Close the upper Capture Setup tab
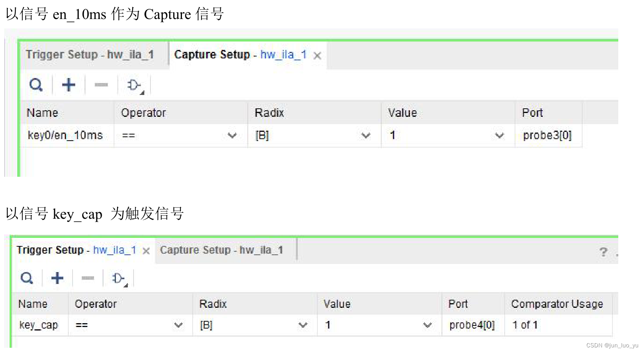 pyautogui.click(x=317, y=56)
